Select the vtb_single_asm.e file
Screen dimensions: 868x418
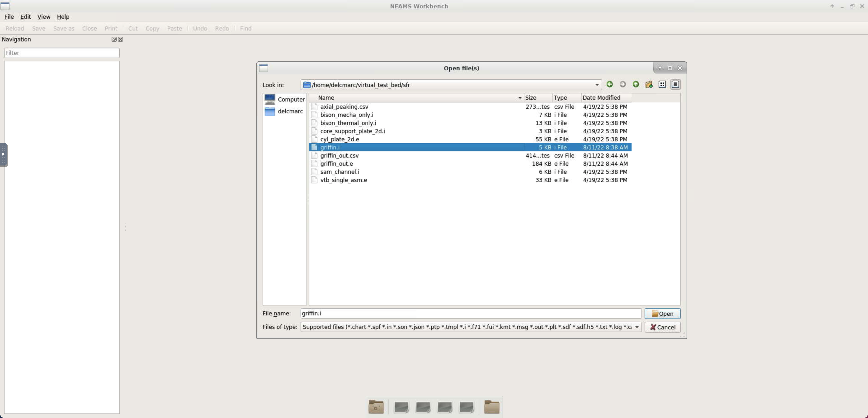coord(470,180)
